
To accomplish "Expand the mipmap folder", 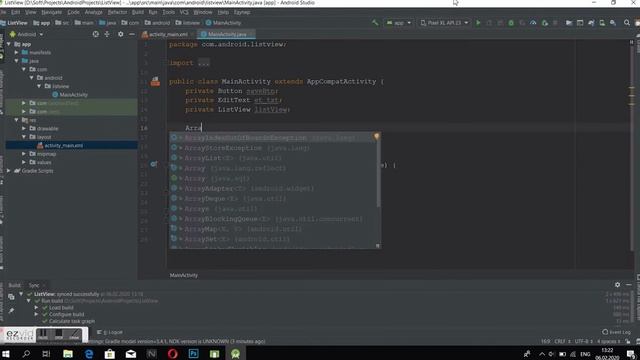I will tap(24, 154).
